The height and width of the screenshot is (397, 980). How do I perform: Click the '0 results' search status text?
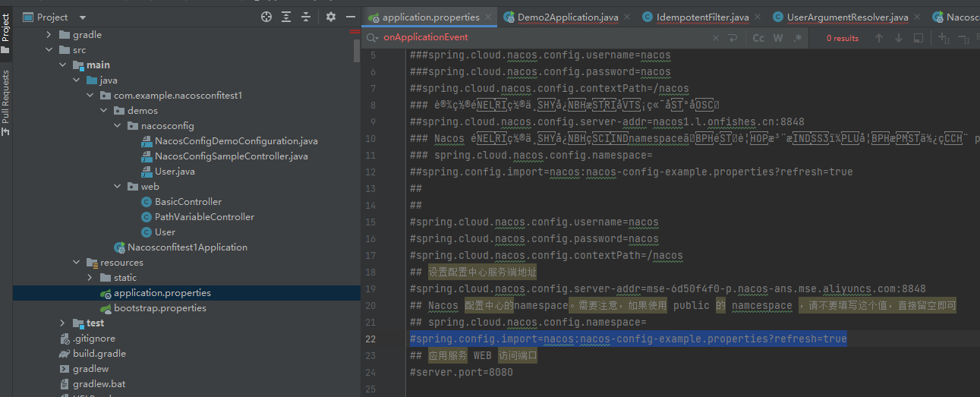843,38
